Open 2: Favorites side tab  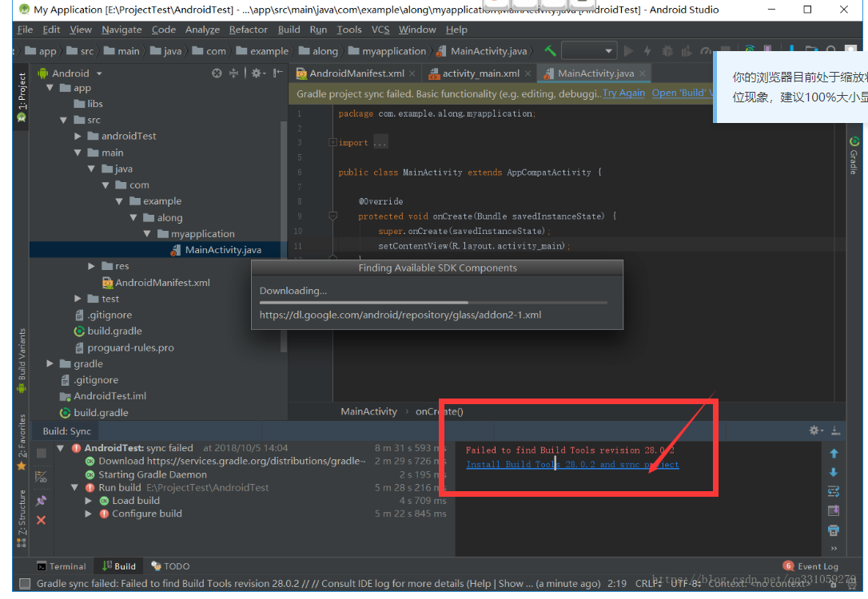tap(22, 442)
